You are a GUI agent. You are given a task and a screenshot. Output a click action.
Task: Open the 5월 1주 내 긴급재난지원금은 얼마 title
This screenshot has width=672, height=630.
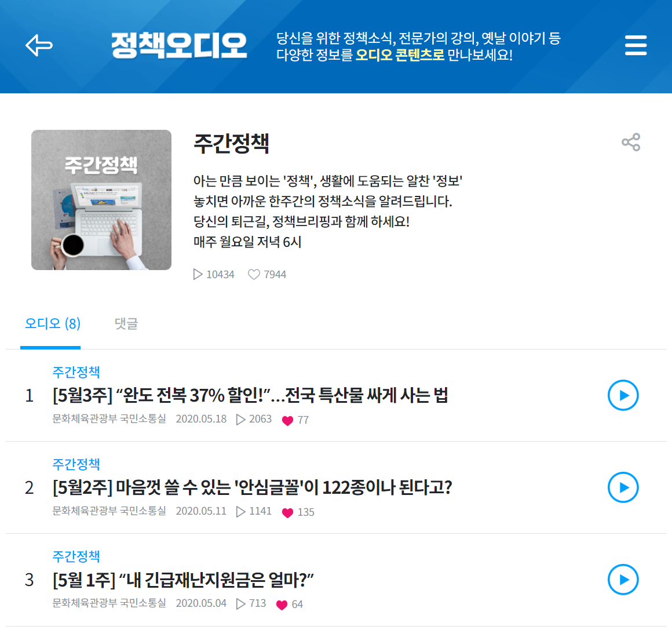[x=183, y=580]
